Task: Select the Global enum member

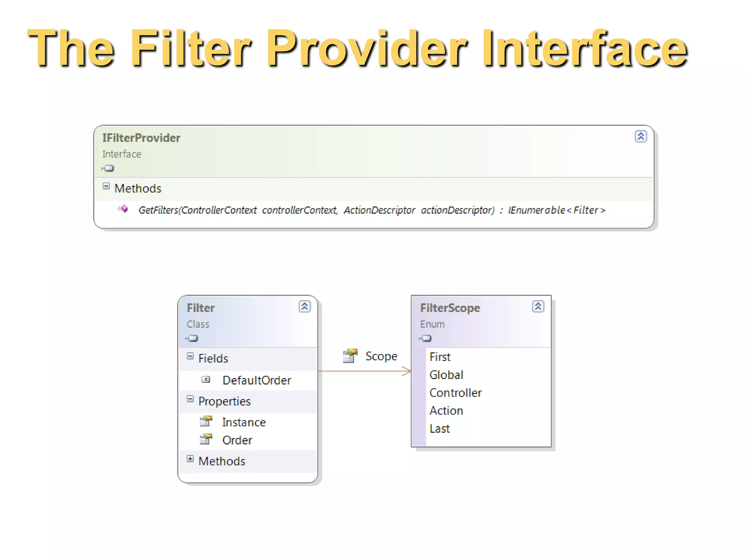Action: pyautogui.click(x=446, y=375)
